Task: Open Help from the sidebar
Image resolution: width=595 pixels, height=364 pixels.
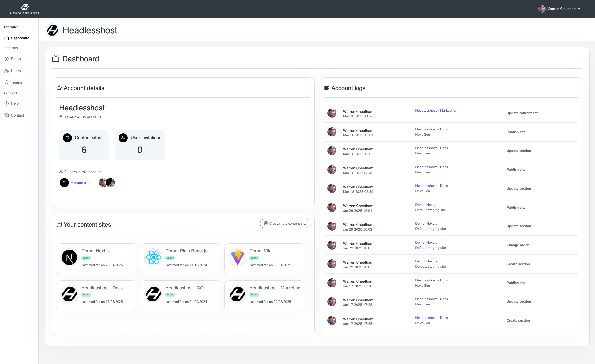Action: (x=15, y=103)
